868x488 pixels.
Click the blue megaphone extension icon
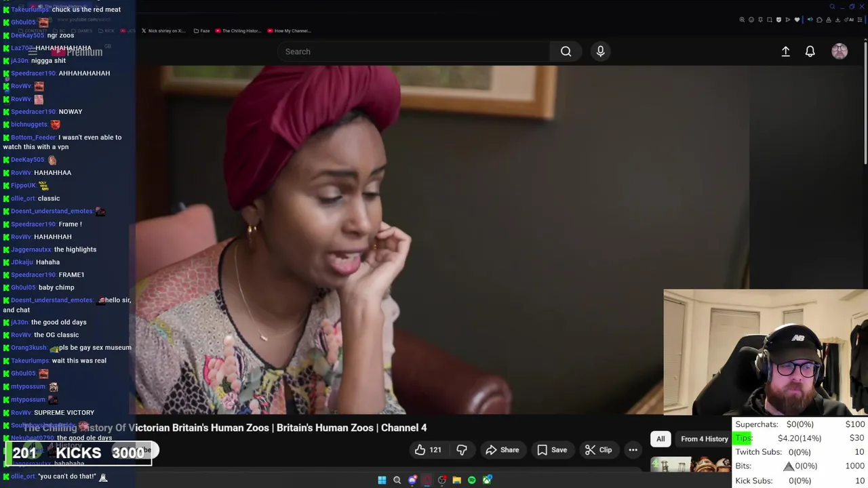pos(810,20)
